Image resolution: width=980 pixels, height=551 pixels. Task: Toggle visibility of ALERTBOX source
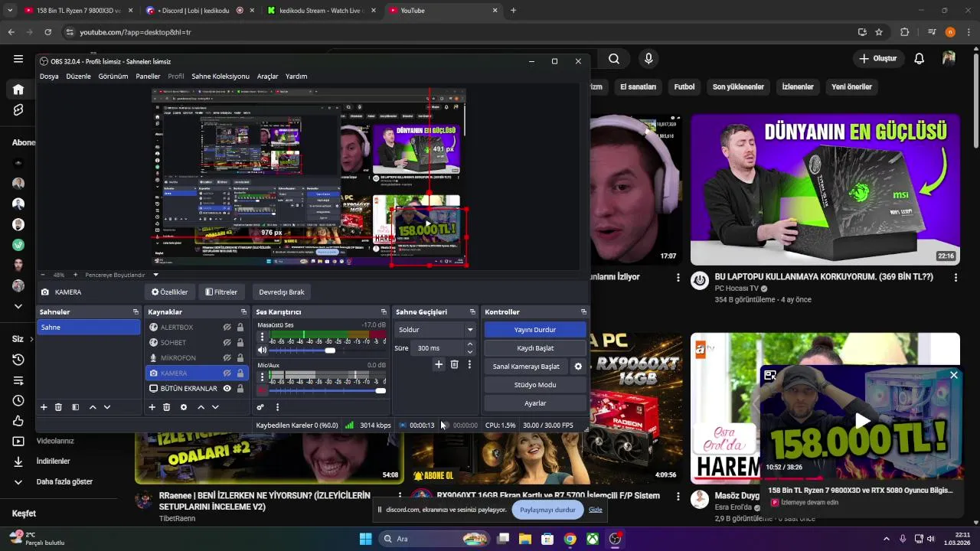click(227, 328)
